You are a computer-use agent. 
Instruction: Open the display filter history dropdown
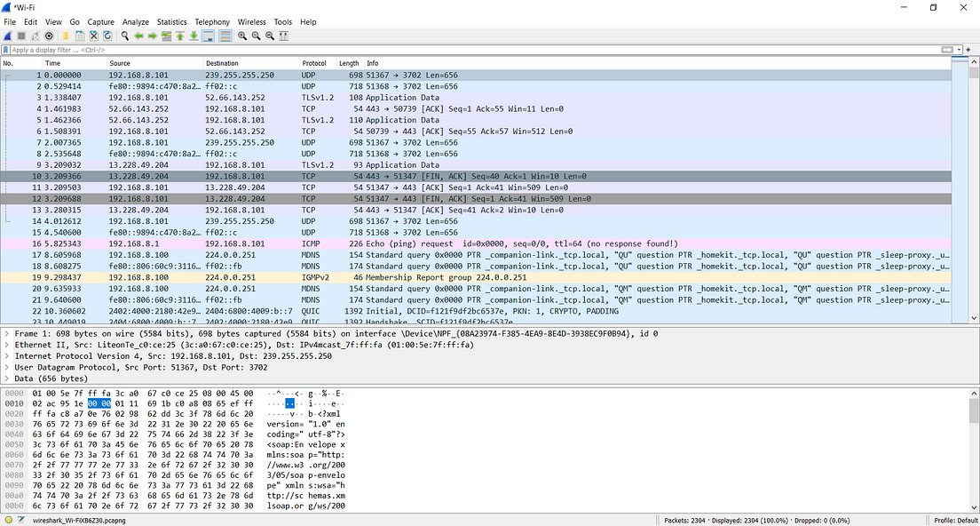[959, 50]
